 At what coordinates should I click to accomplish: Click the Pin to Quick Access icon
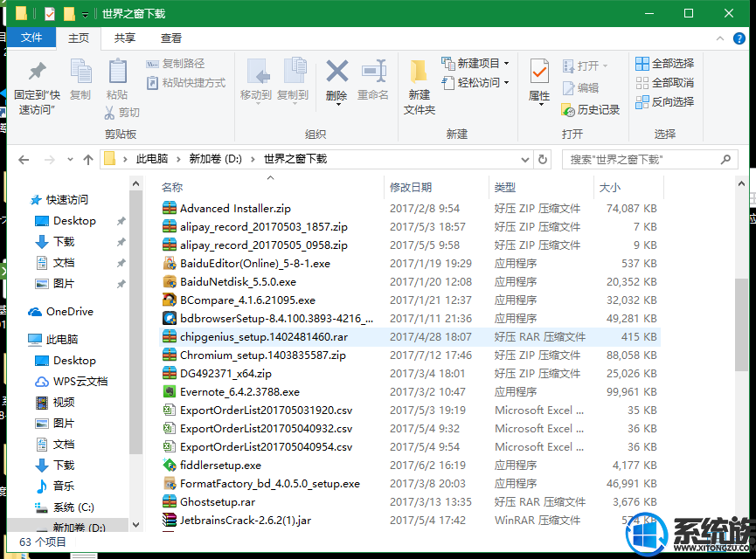click(37, 72)
